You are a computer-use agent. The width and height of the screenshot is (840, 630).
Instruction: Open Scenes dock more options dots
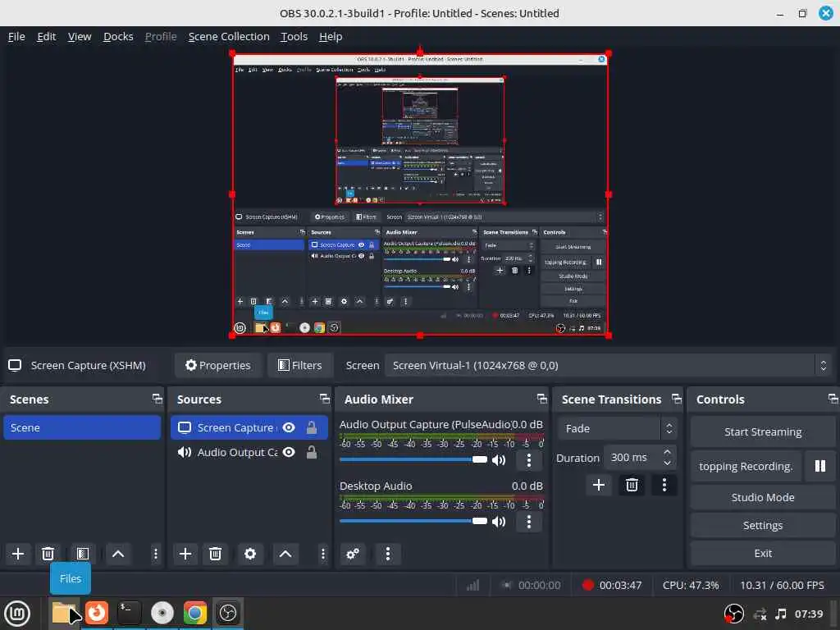click(155, 554)
